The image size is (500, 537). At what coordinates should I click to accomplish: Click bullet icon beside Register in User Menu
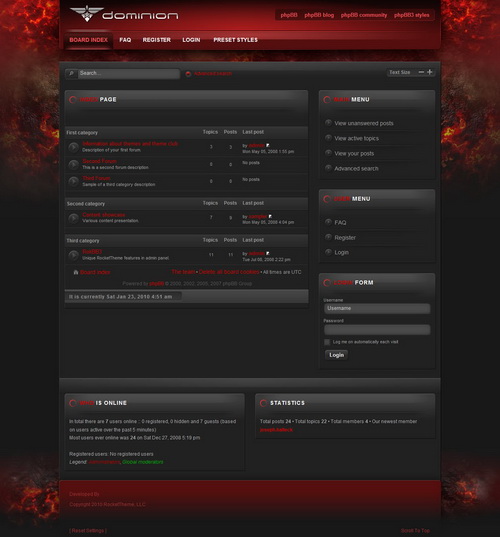(328, 237)
